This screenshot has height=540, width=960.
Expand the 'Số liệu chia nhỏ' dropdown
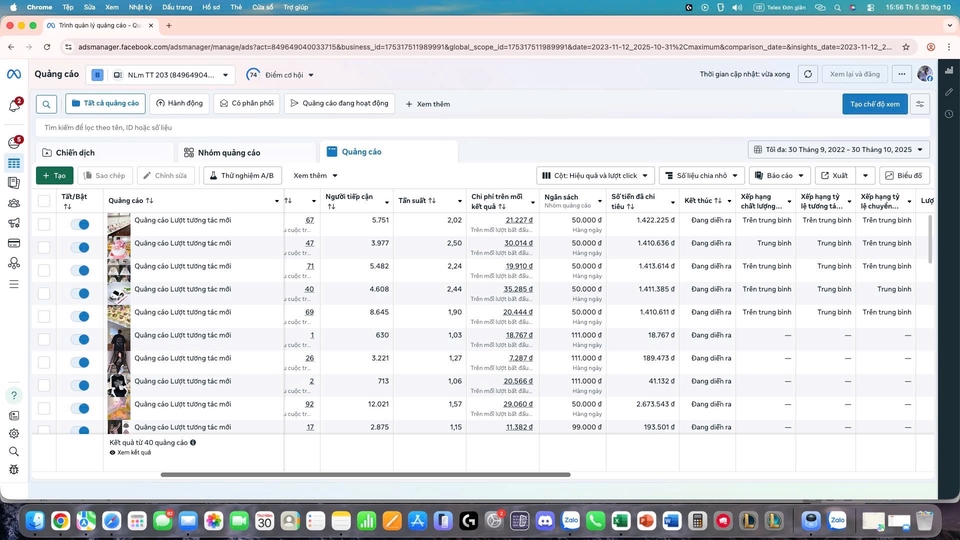701,176
